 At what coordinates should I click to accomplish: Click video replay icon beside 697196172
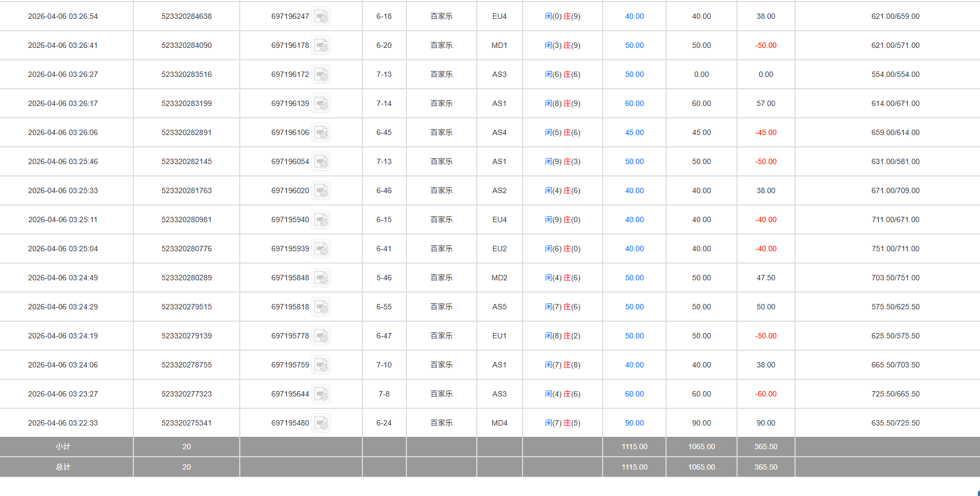(x=321, y=75)
